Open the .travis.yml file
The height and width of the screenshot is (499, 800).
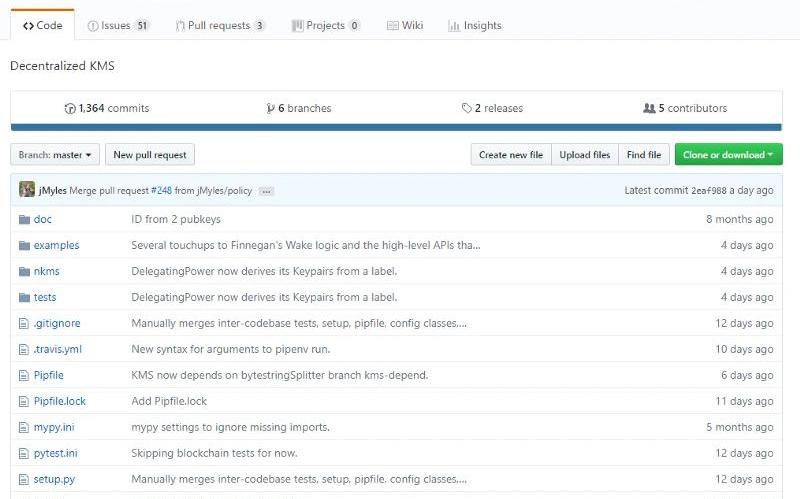[x=58, y=350]
